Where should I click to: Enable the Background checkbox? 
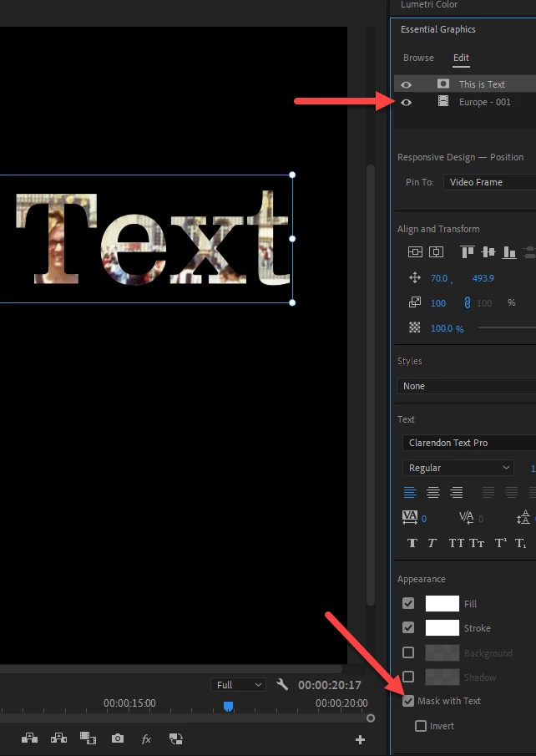(408, 652)
